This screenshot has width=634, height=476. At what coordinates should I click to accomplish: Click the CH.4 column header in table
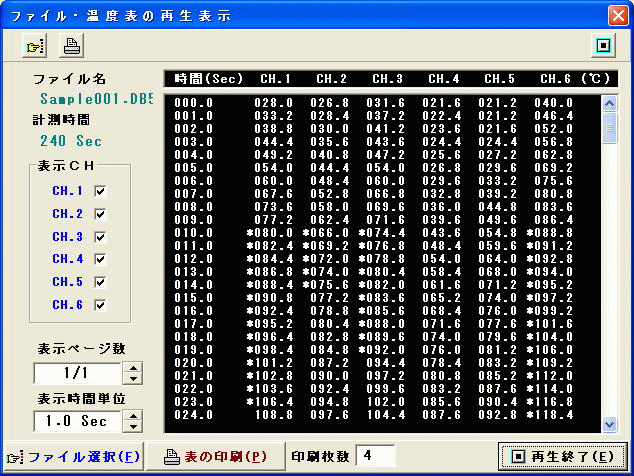tap(444, 78)
